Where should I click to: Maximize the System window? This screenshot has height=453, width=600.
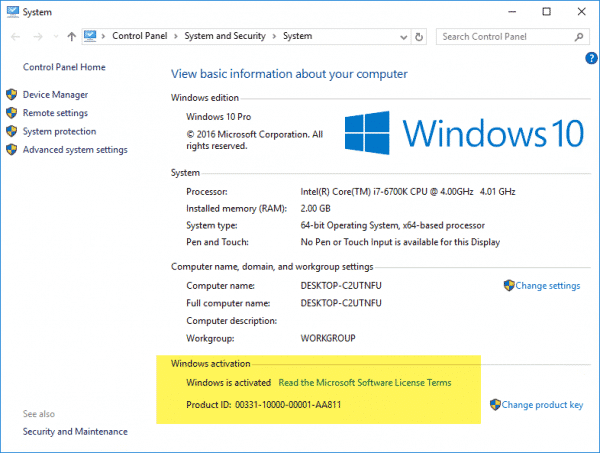pyautogui.click(x=546, y=12)
